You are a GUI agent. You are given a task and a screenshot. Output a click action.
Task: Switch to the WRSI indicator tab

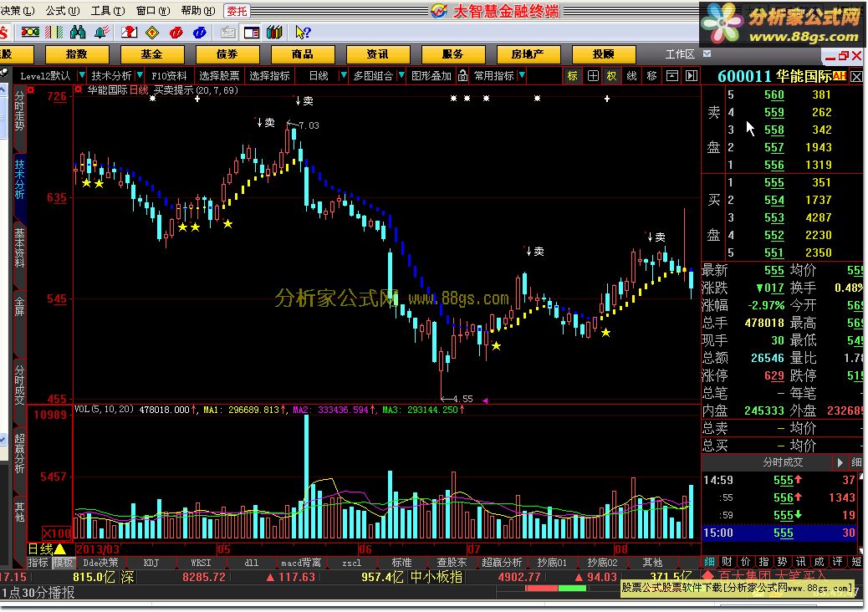[201, 563]
